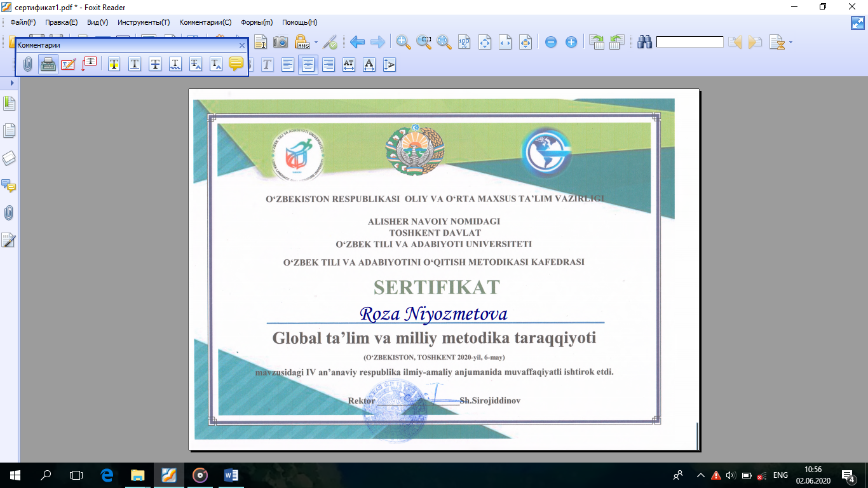This screenshot has width=868, height=488.
Task: Open the Signatures navigation panel
Action: point(9,240)
